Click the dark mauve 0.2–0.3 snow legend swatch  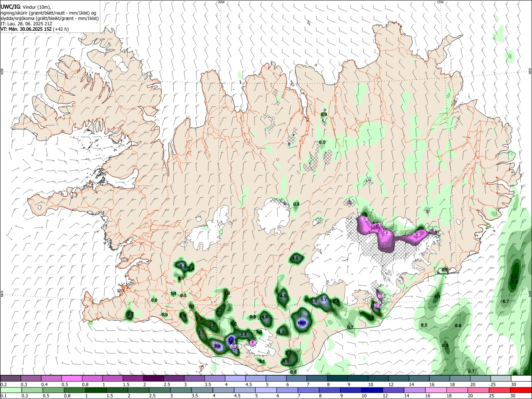pos(10,379)
